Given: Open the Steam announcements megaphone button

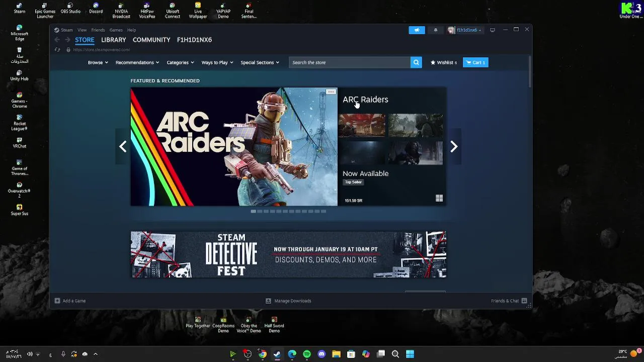Looking at the screenshot, I should pos(417,30).
